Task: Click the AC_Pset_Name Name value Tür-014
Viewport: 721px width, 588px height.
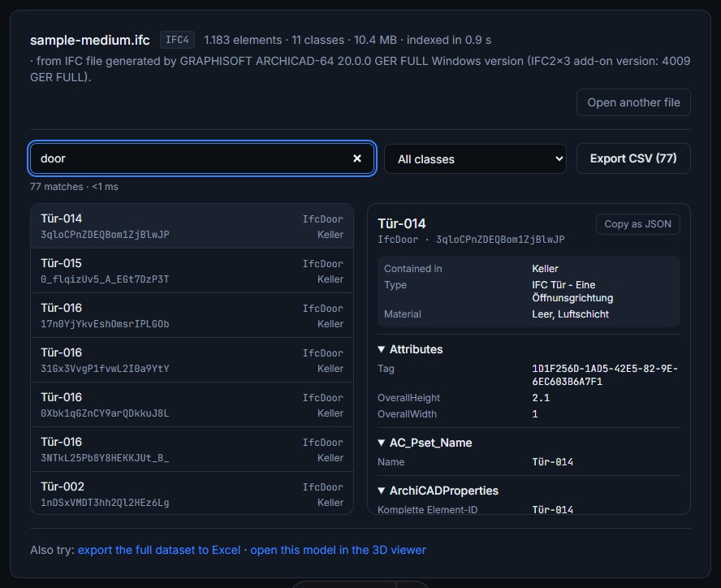Action: (x=552, y=461)
